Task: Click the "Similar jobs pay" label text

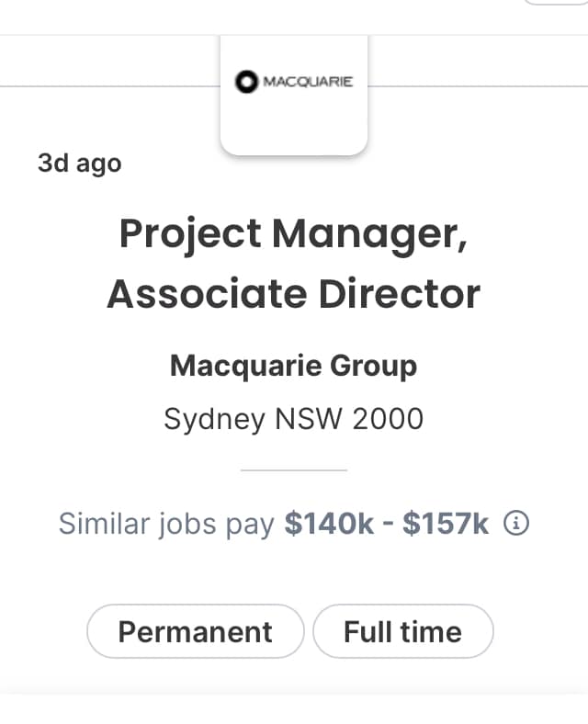Action: point(166,524)
